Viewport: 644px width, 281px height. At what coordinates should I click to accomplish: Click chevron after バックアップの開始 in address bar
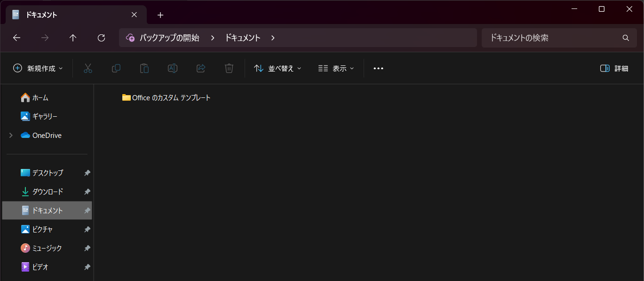(x=213, y=38)
